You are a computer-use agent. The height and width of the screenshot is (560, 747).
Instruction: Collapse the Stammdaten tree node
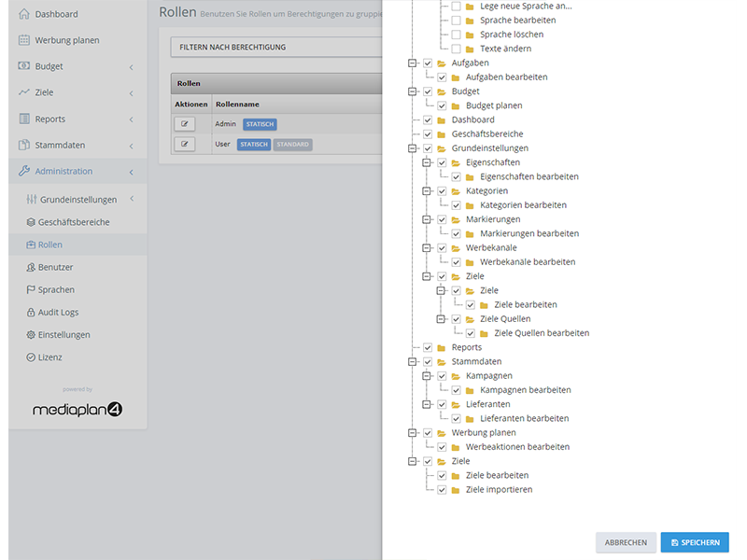pos(413,362)
